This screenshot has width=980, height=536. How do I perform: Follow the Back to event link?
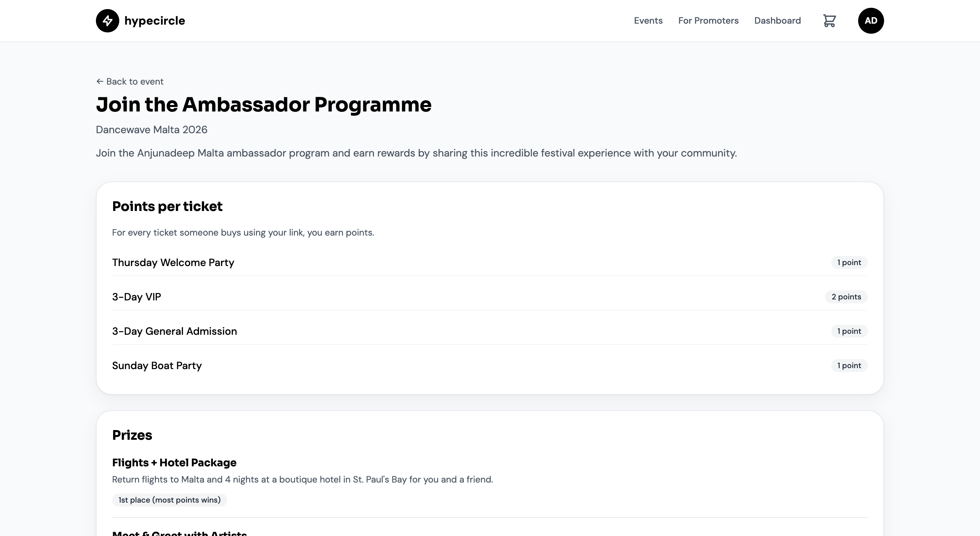coord(130,81)
